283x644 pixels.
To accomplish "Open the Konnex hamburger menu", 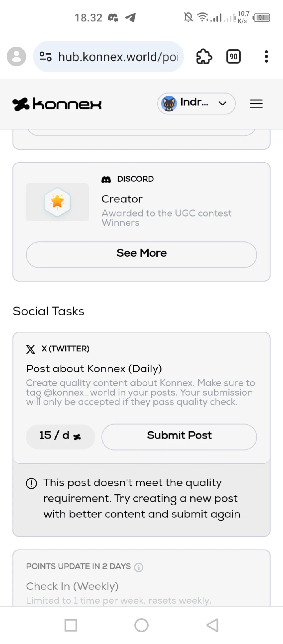I will click(x=256, y=104).
